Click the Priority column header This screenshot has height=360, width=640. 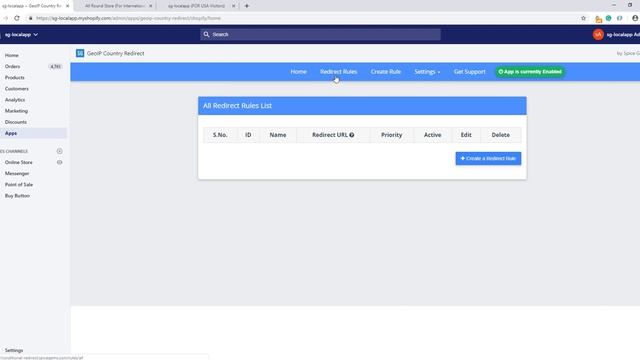tap(391, 135)
